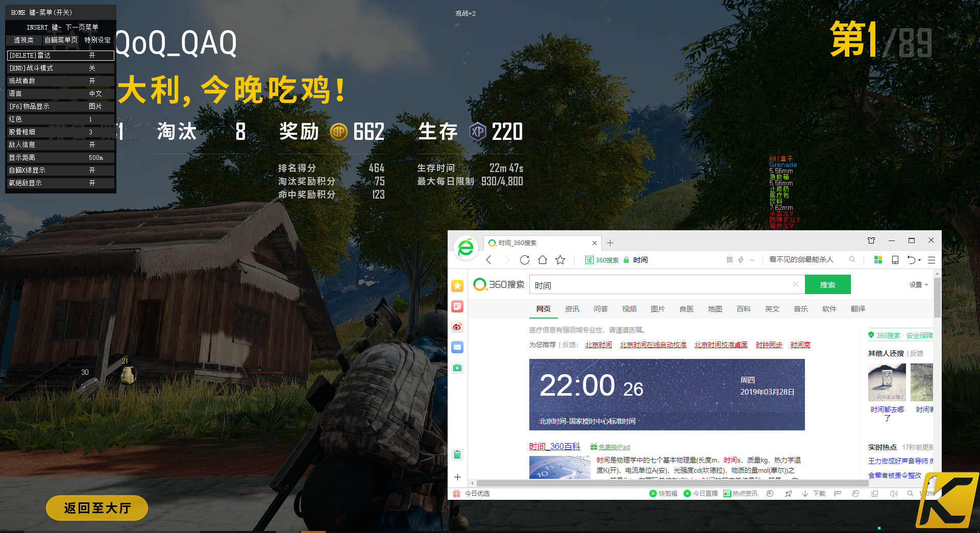Open the green video sidebar icon
The image size is (980, 533).
pos(457,368)
